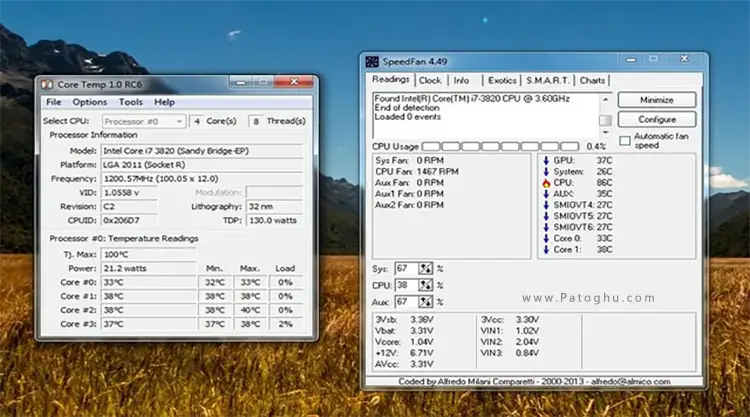Open the File menu in Core Temp

(54, 102)
